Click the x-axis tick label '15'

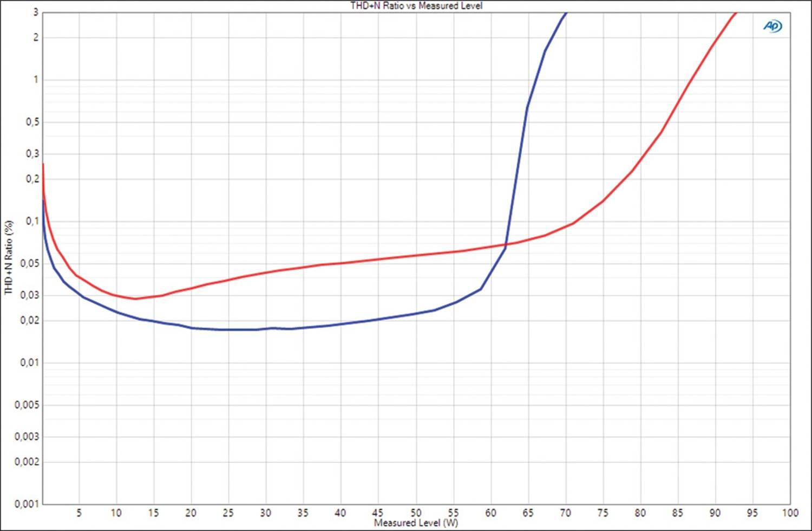[x=154, y=513]
